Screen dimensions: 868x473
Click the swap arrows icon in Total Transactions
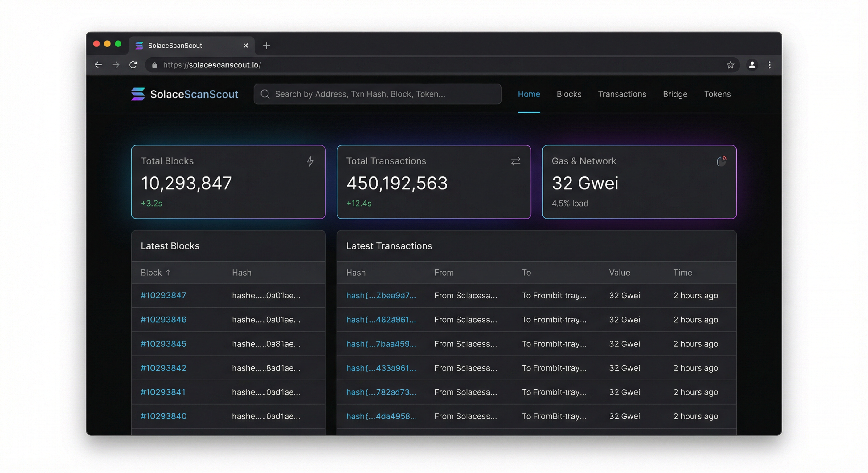click(516, 161)
